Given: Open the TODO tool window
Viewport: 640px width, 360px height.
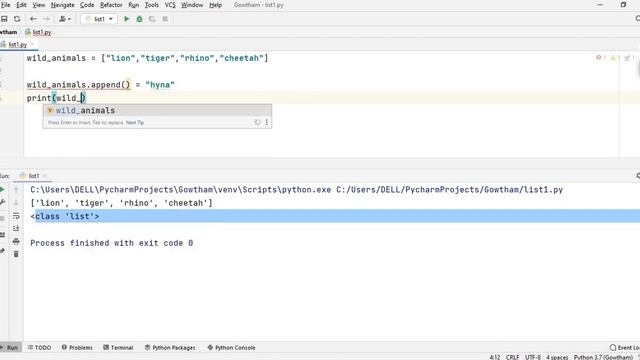Looking at the screenshot, I should point(39,347).
